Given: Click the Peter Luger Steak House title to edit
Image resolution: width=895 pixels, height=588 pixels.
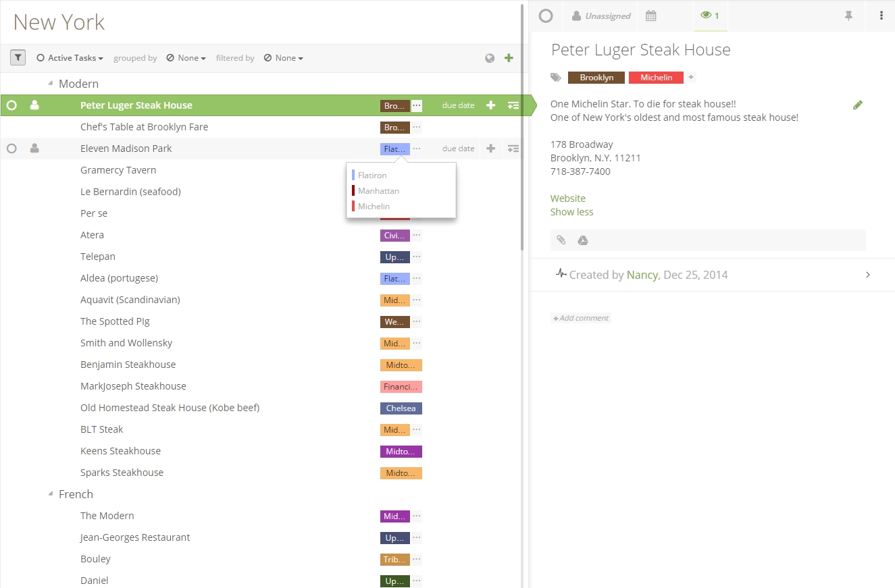Looking at the screenshot, I should (640, 50).
